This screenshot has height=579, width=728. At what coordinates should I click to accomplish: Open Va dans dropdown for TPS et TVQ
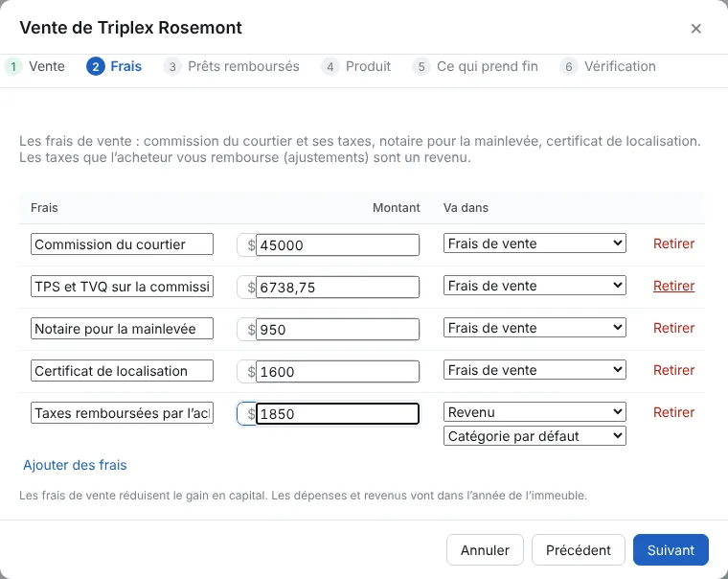(535, 286)
